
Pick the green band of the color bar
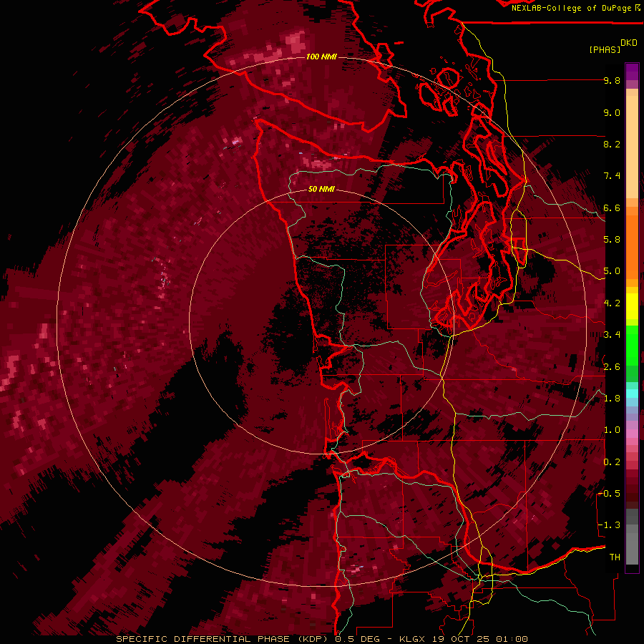click(x=632, y=345)
